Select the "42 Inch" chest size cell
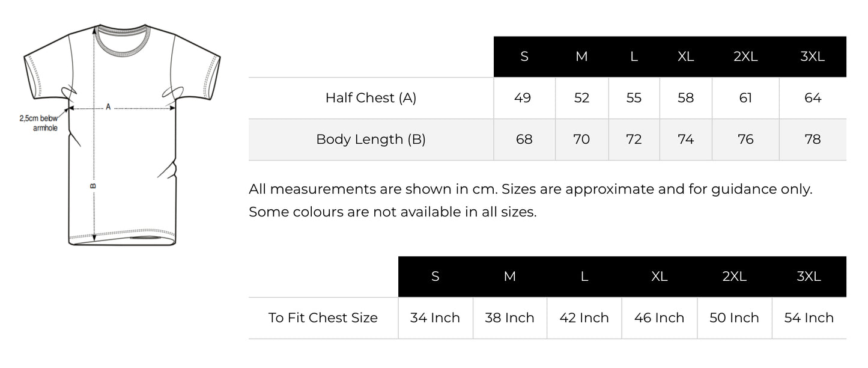 (584, 318)
